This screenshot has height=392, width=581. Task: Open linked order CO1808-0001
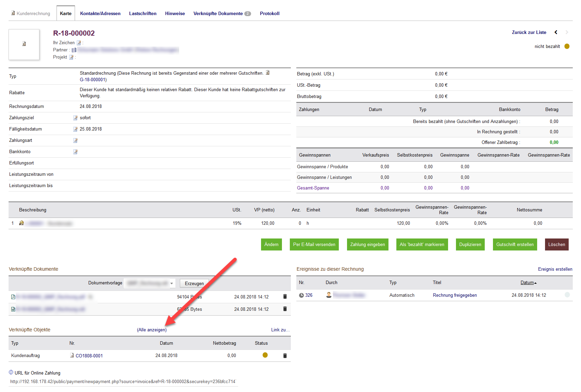(x=89, y=356)
